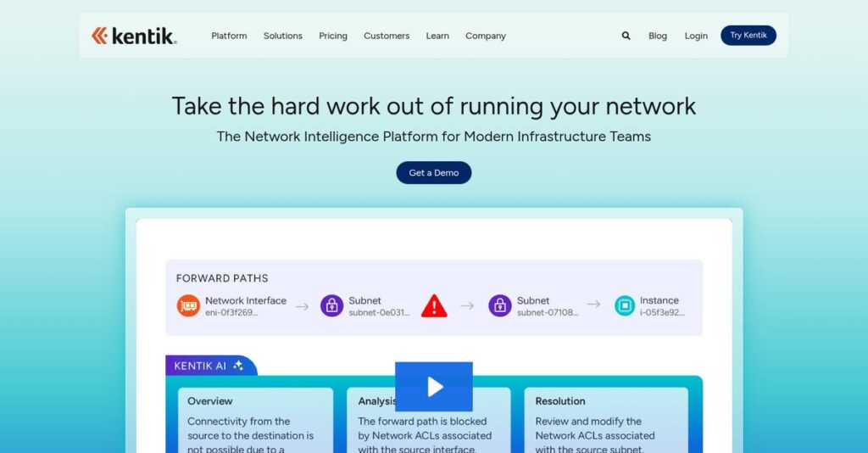This screenshot has width=868, height=453.
Task: Click the subnet-0e031 purple lock icon
Action: tap(331, 305)
